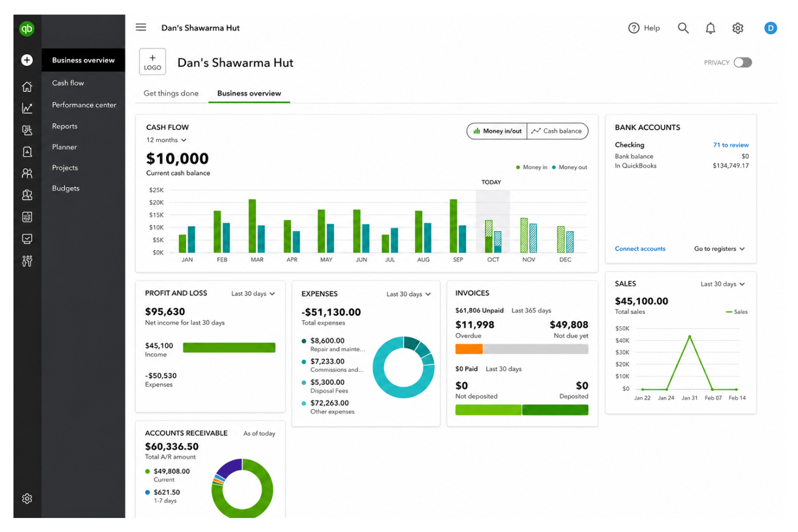Click the search magnifier icon

point(683,28)
